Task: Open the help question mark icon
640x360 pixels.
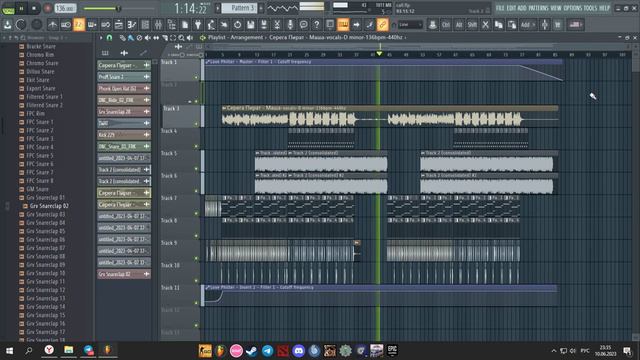Action: (x=317, y=24)
